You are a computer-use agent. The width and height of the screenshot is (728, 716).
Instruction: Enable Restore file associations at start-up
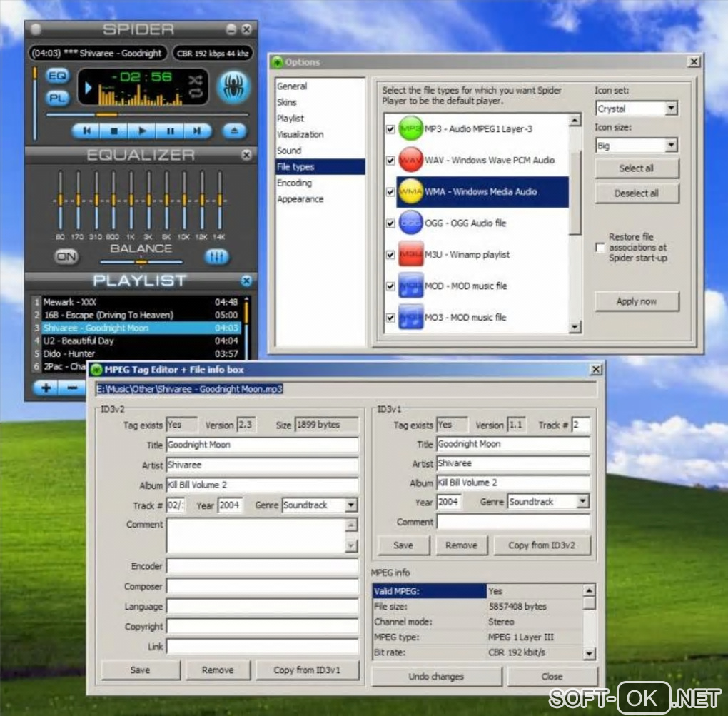point(600,248)
